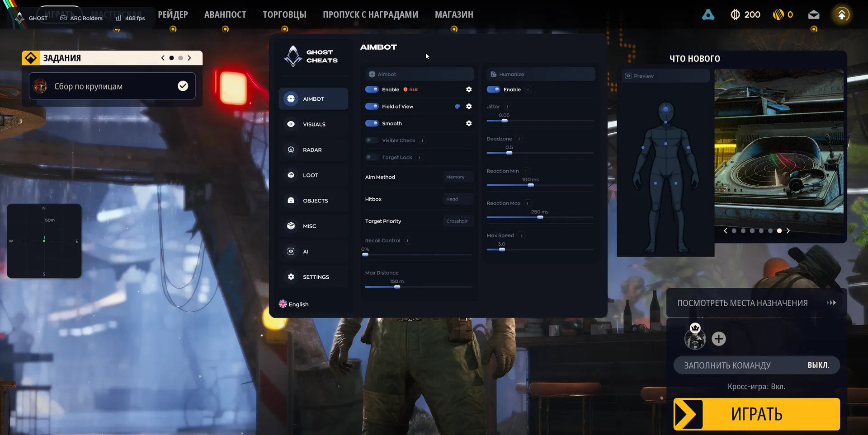The height and width of the screenshot is (435, 868).
Task: Open Smooth gear settings
Action: (x=469, y=123)
